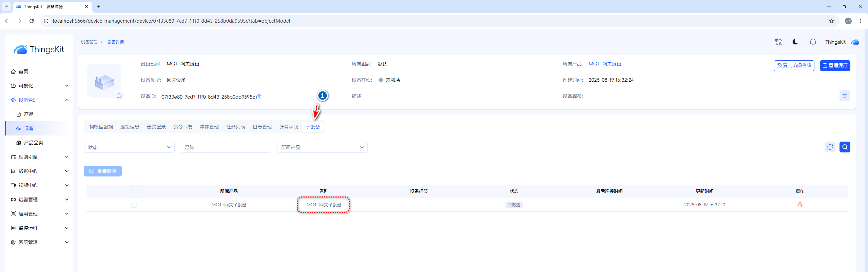Viewport: 868px width, 272px height.
Task: Check the select-all checkbox in table header
Action: click(134, 191)
